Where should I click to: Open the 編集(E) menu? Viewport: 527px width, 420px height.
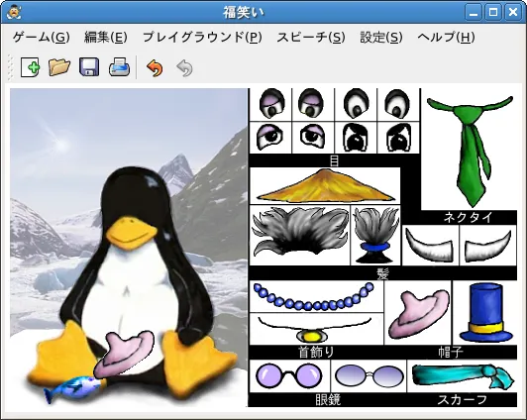106,37
